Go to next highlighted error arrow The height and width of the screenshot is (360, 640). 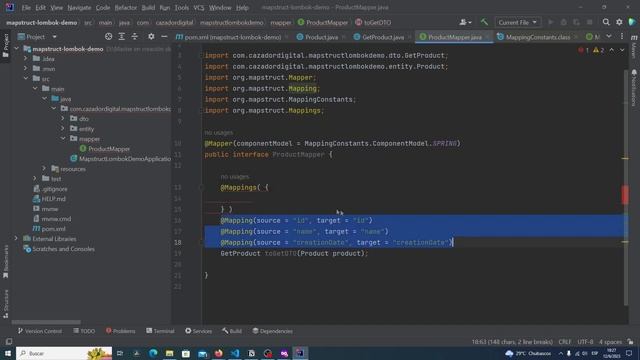coord(622,50)
